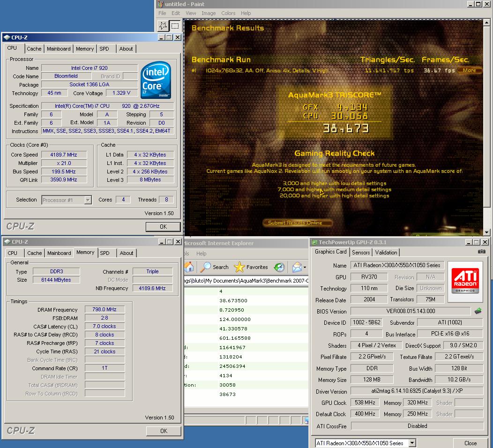
Task: Open Favorites in Internet Explorer toolbar
Action: (251, 267)
